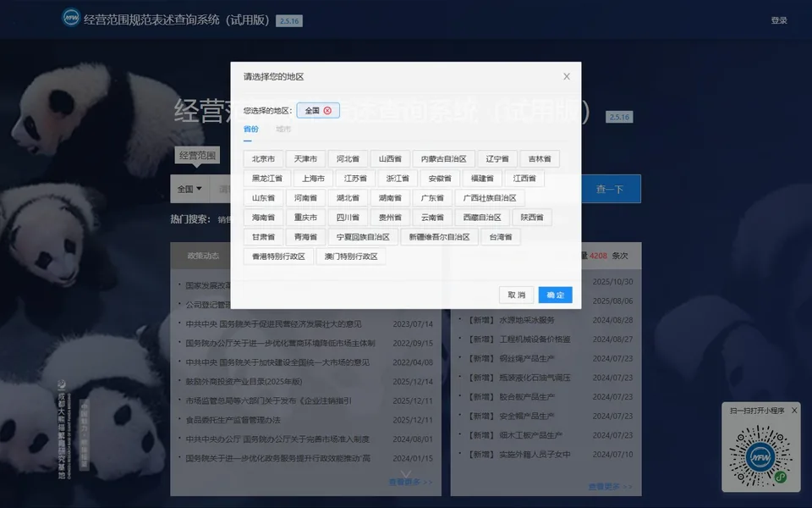Choose 浙江省

tap(398, 179)
